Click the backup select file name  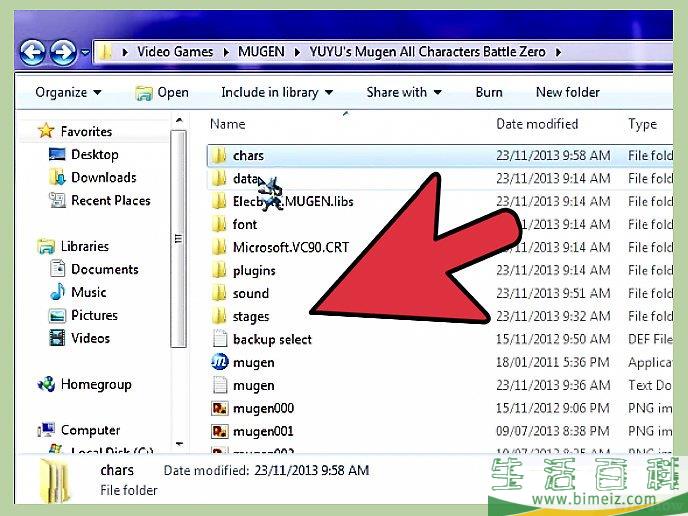pos(272,339)
